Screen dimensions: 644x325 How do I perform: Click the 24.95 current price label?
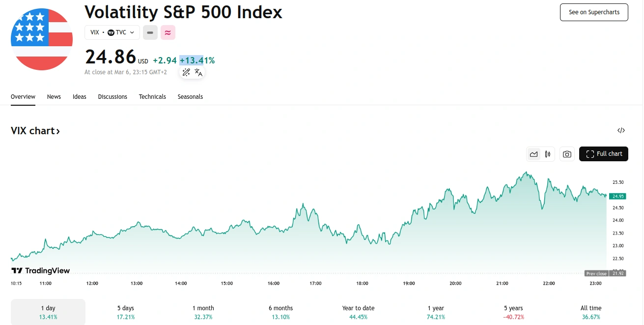click(x=617, y=196)
